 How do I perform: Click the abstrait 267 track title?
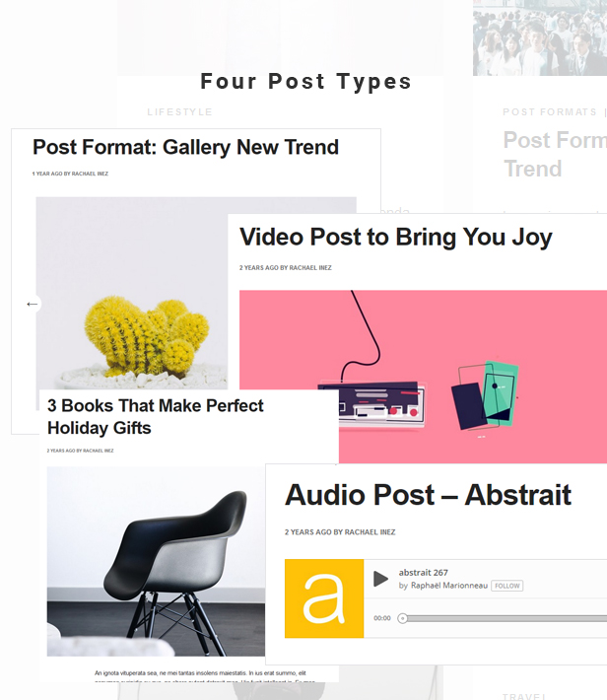tap(423, 572)
